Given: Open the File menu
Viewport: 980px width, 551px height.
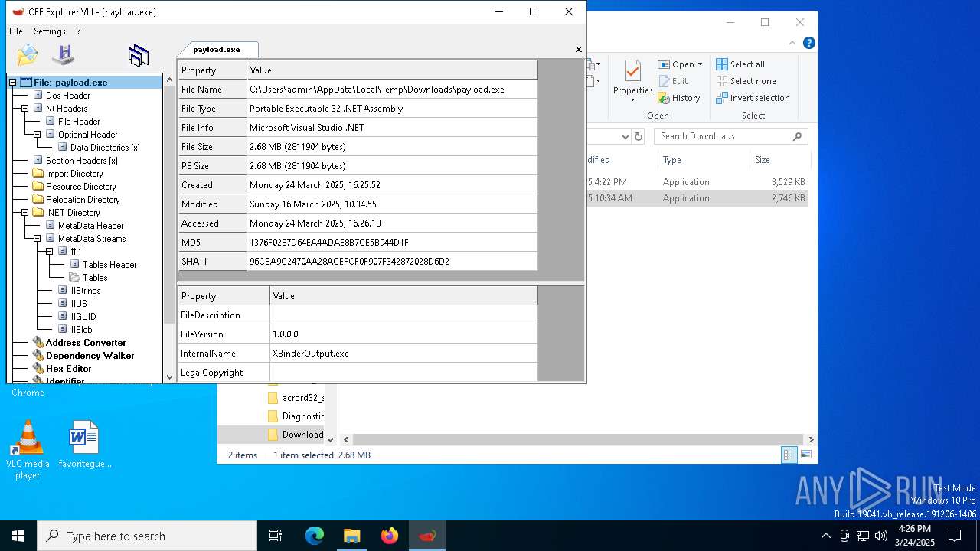Looking at the screenshot, I should [x=16, y=31].
